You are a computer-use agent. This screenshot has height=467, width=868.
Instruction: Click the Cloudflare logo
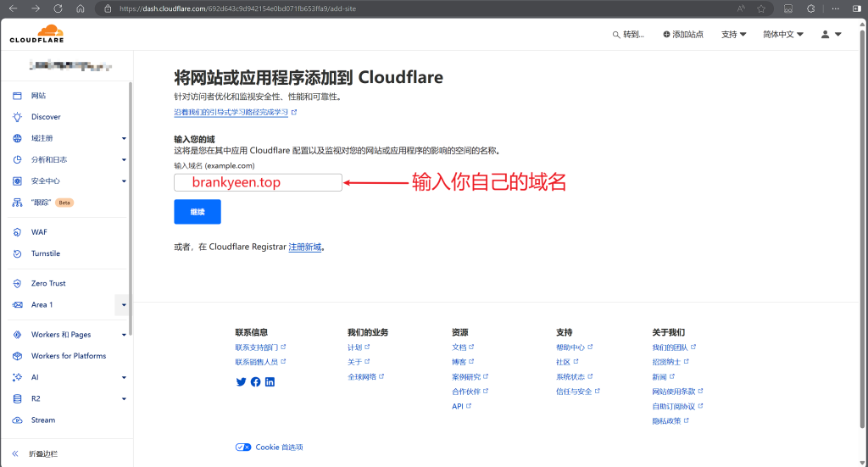coord(36,35)
